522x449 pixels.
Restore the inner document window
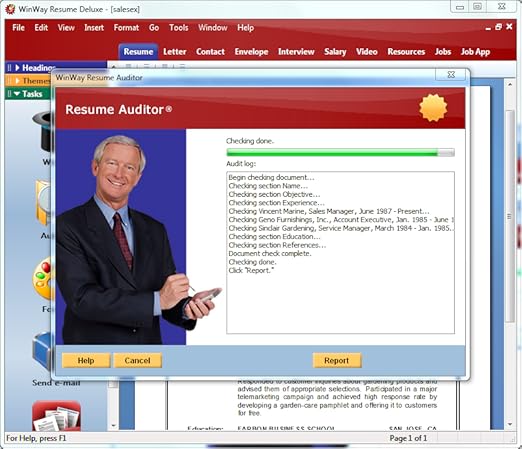[x=498, y=27]
